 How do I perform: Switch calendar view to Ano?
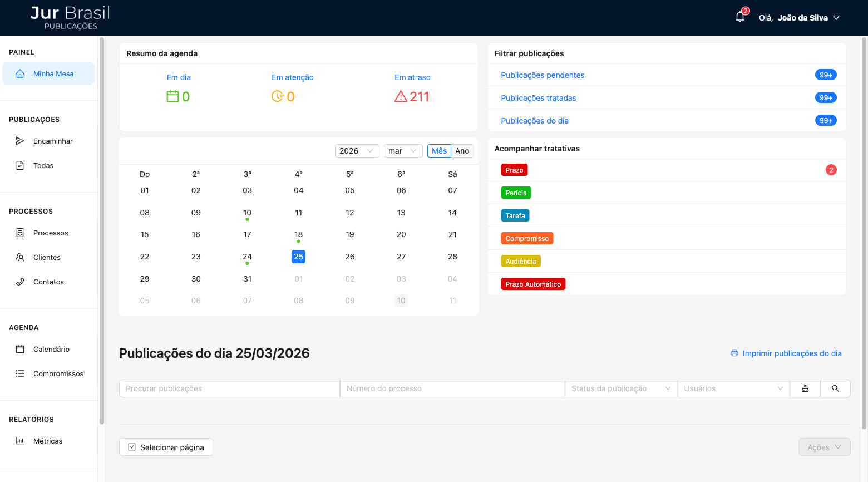click(462, 150)
